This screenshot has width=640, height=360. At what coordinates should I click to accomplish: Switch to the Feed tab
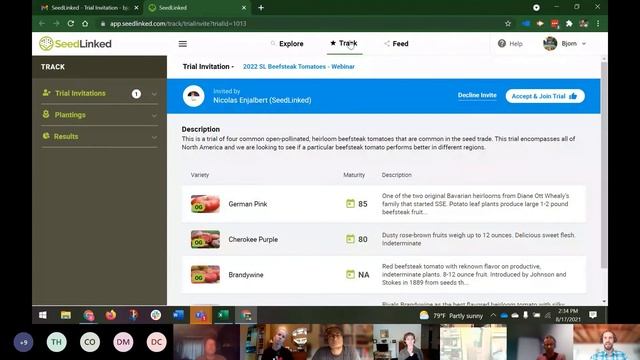pos(396,44)
